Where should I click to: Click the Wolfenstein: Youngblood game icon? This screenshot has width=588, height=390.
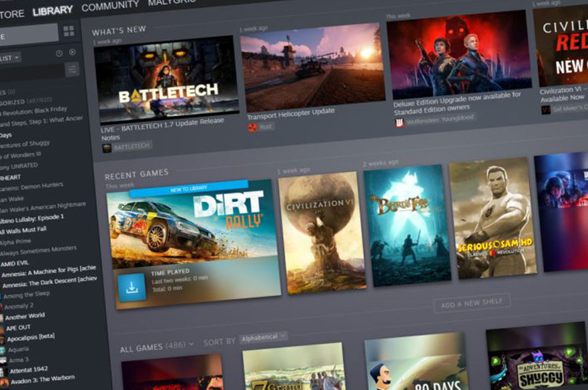(x=399, y=123)
